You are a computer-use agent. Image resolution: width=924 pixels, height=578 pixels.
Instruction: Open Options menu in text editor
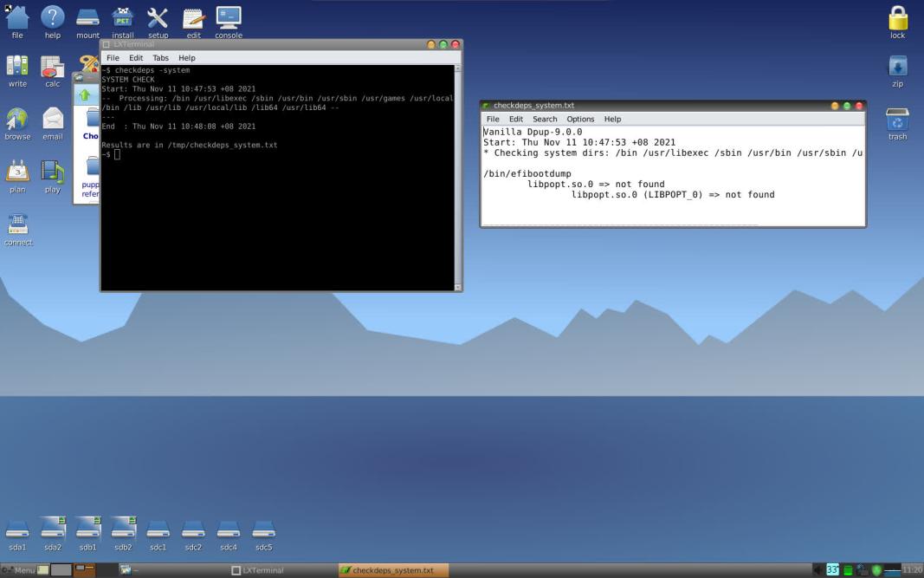tap(580, 119)
